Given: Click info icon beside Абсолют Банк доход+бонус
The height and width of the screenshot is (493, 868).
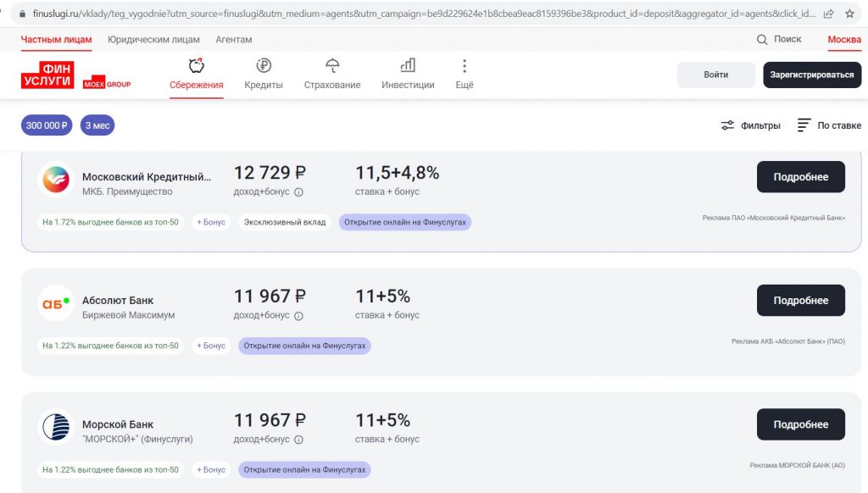Looking at the screenshot, I should pyautogui.click(x=298, y=316).
